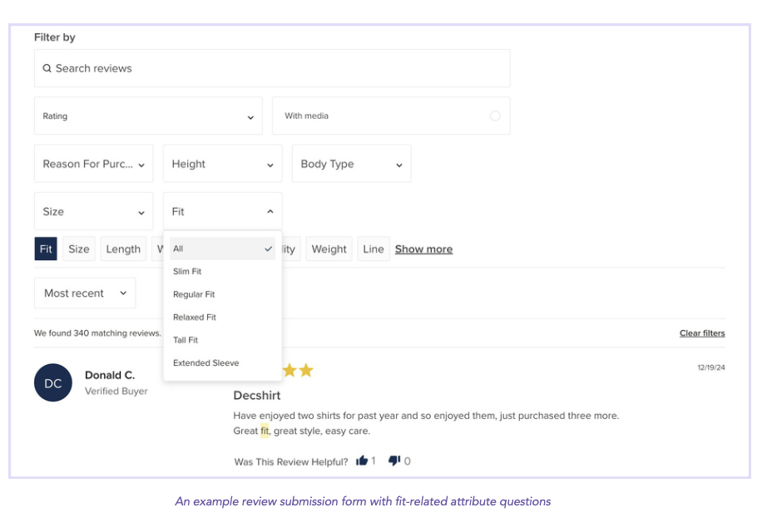Open the Height dropdown filter
The image size is (772, 532).
[222, 164]
